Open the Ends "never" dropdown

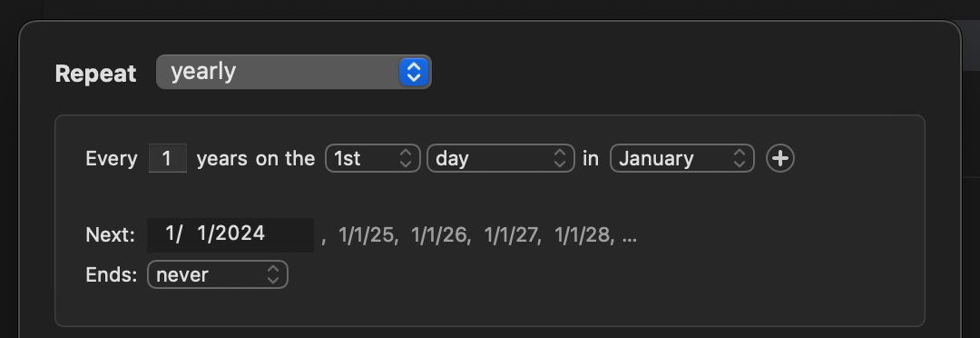218,274
